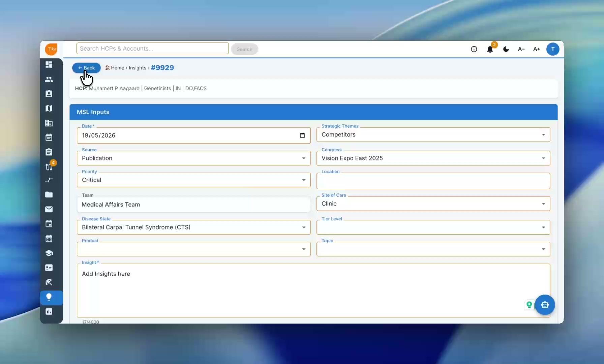Open the bar chart reports sidebar icon
This screenshot has height=364, width=604.
(49, 311)
